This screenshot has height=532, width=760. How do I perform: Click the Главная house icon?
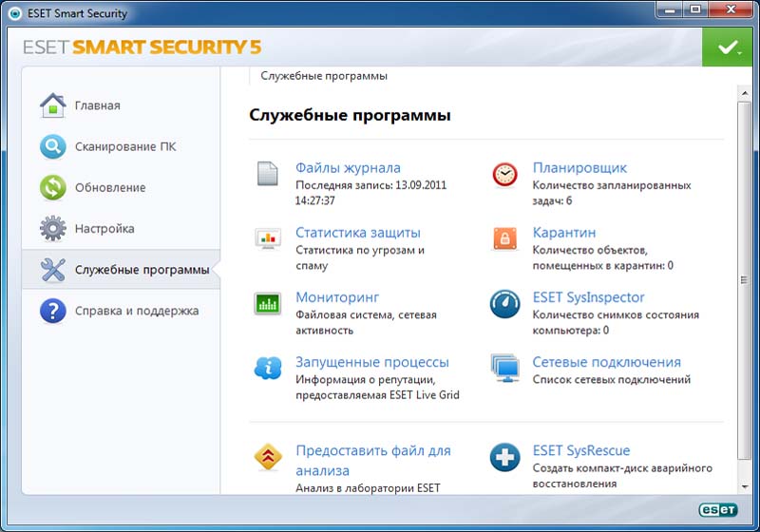(x=53, y=105)
